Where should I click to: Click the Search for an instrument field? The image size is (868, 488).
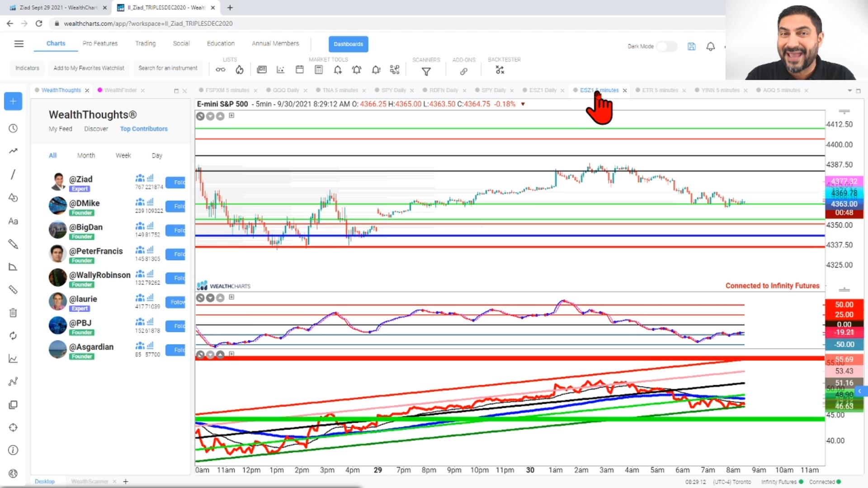click(168, 68)
